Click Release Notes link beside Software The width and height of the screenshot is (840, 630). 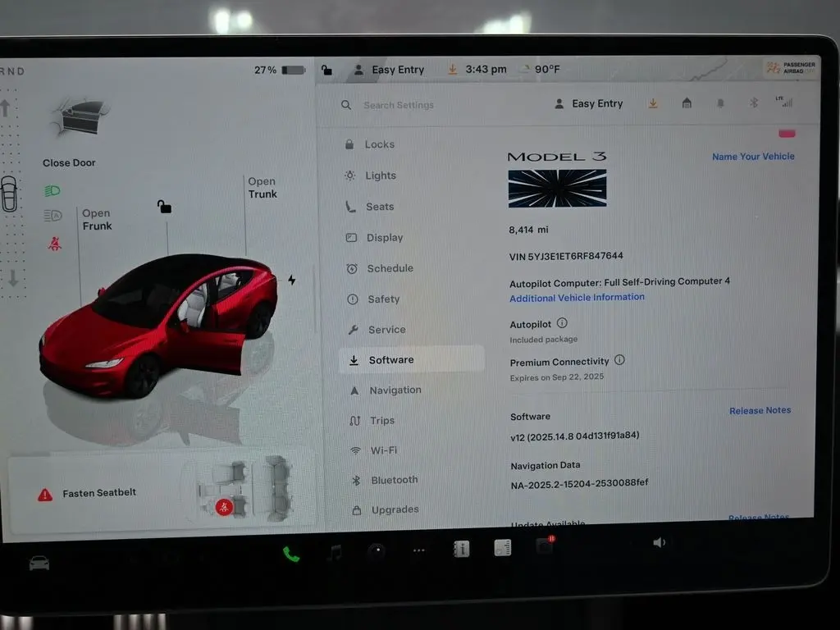click(760, 410)
